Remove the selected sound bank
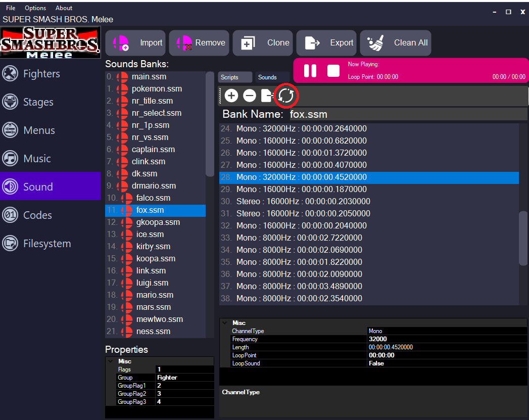Viewport: 529px width, 420px height. point(199,43)
